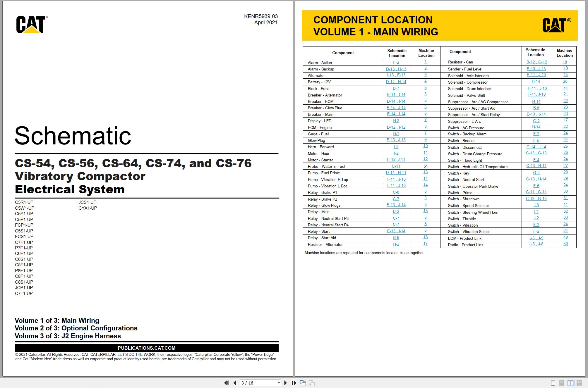Open machine location 1 for Alarm - Action
Image resolution: width=588 pixels, height=388 pixels.
(426, 62)
